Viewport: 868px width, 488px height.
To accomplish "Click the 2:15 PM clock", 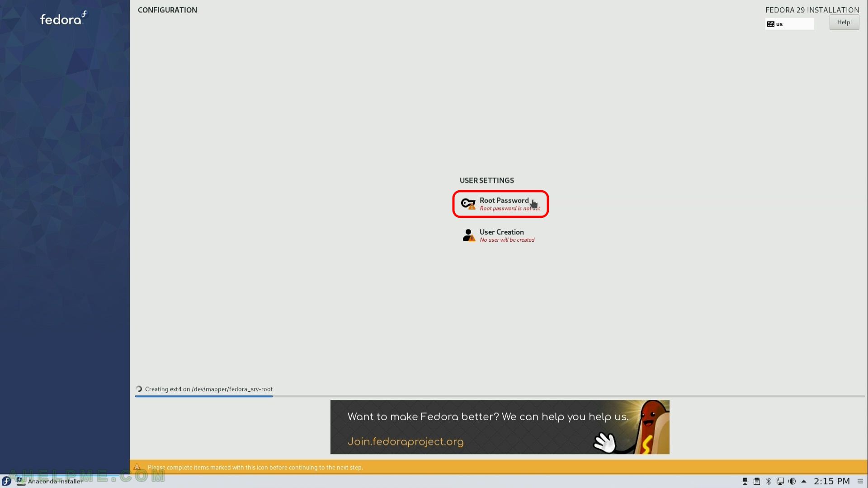I will 832,481.
